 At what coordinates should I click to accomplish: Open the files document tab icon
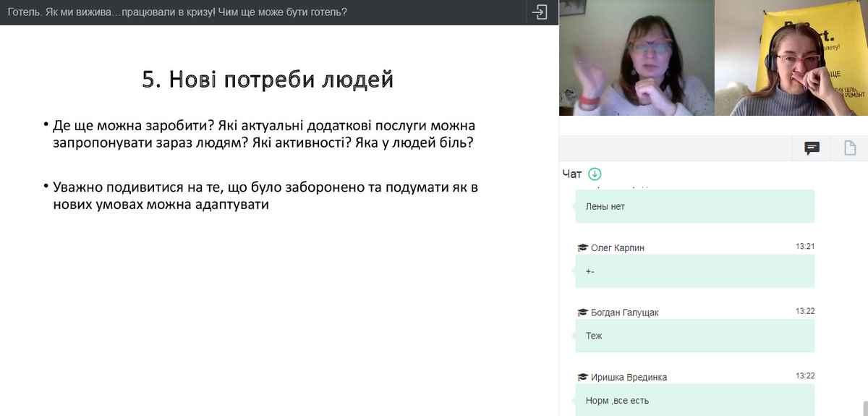851,148
